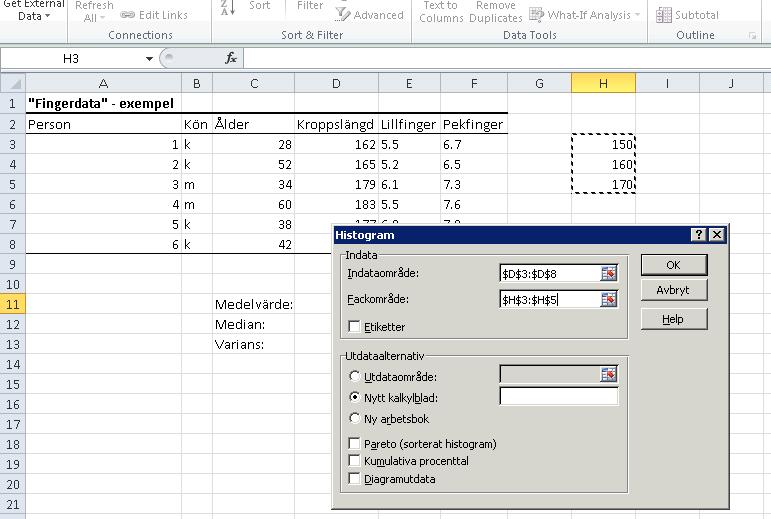Viewport: 771px width, 519px height.
Task: Click cell C8 with value 42
Action: [254, 244]
